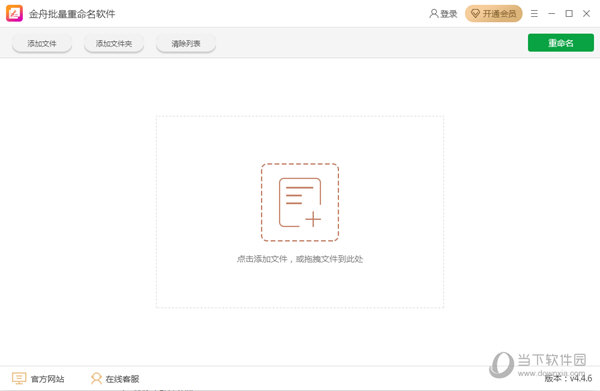Click the user profile icon beside 登录
The height and width of the screenshot is (391, 600).
(434, 14)
